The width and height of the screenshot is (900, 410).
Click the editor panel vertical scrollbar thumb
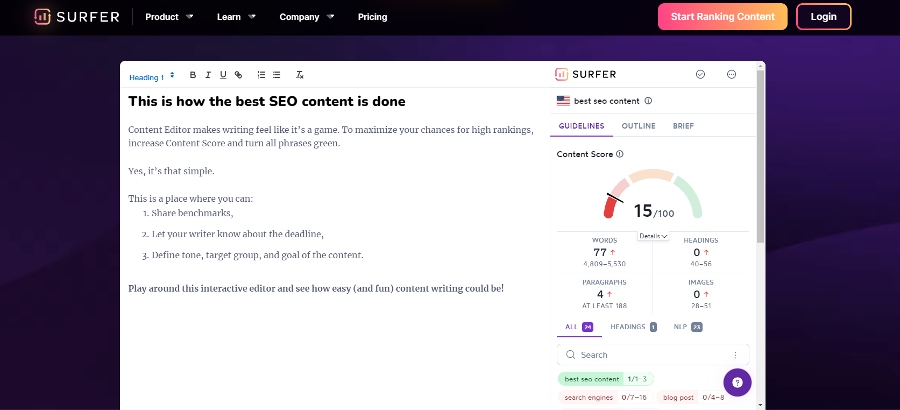point(760,155)
